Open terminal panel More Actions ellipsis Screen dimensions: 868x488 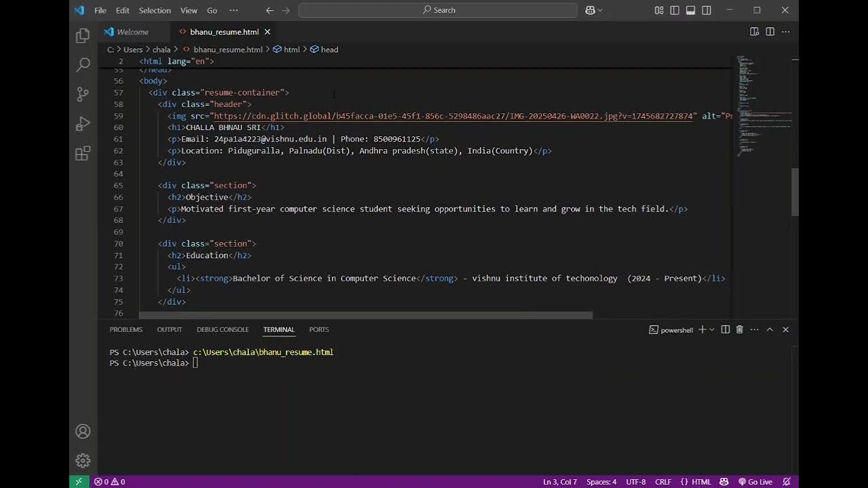click(x=754, y=329)
